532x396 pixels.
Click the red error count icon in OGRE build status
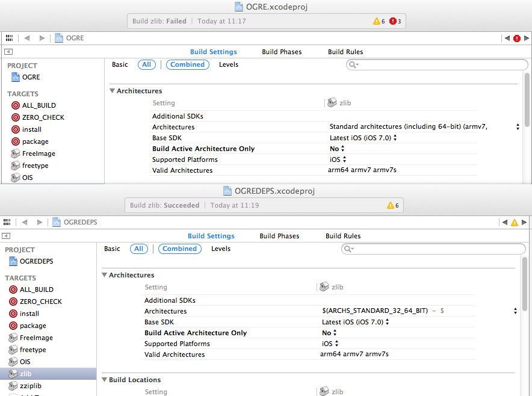pyautogui.click(x=392, y=21)
